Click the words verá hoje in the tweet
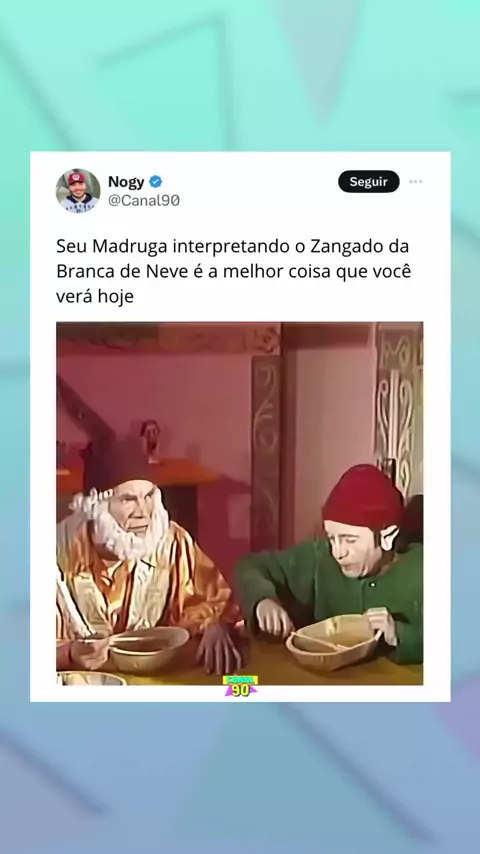This screenshot has height=854, width=480. pos(95,297)
